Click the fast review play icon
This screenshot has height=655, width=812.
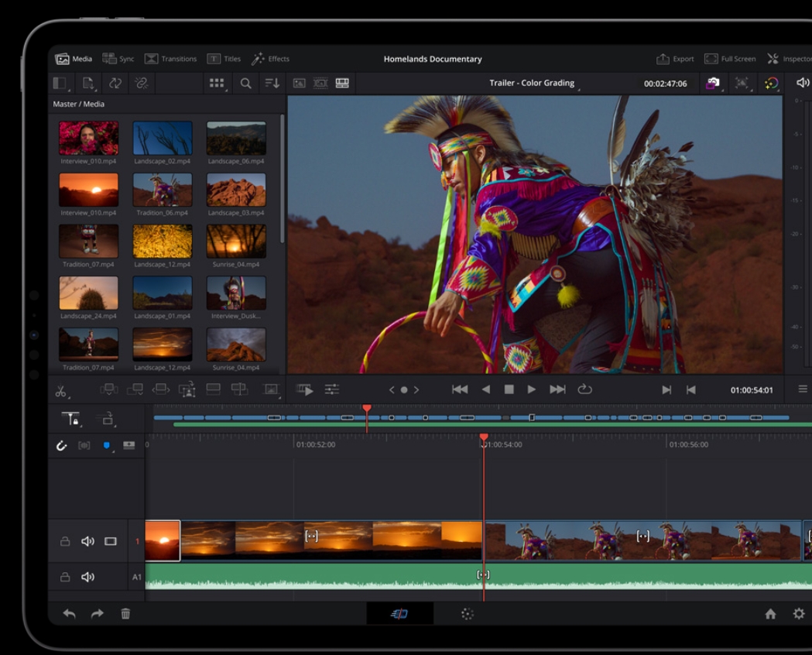click(x=305, y=390)
